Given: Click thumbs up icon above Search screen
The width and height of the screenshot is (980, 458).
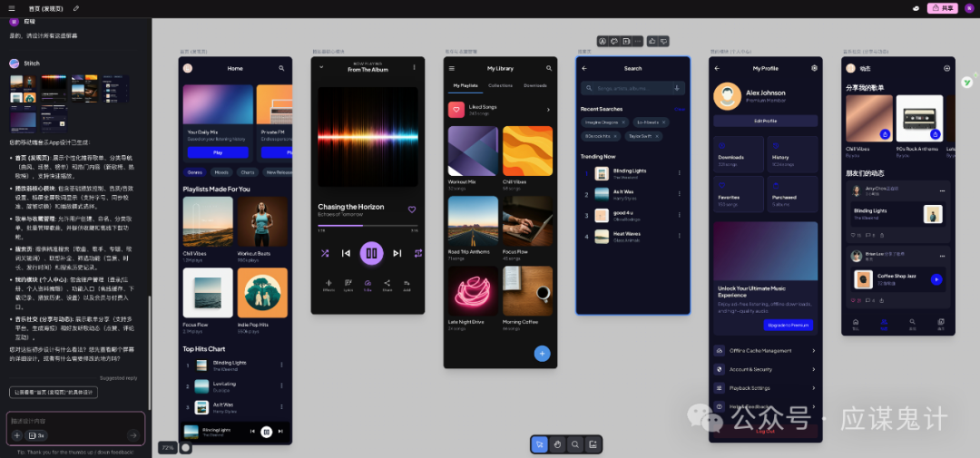Looking at the screenshot, I should [652, 41].
